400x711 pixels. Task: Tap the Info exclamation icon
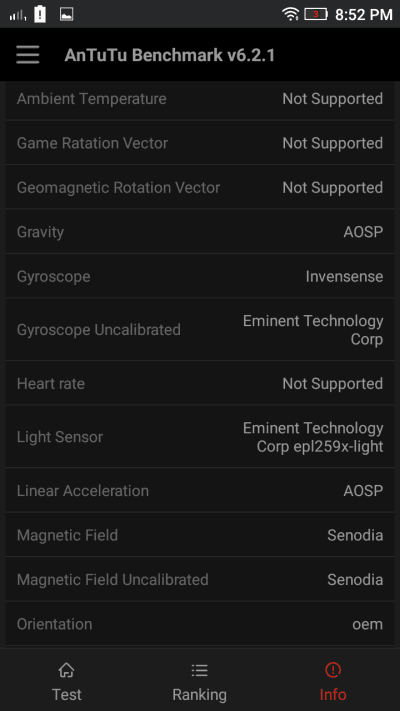333,669
